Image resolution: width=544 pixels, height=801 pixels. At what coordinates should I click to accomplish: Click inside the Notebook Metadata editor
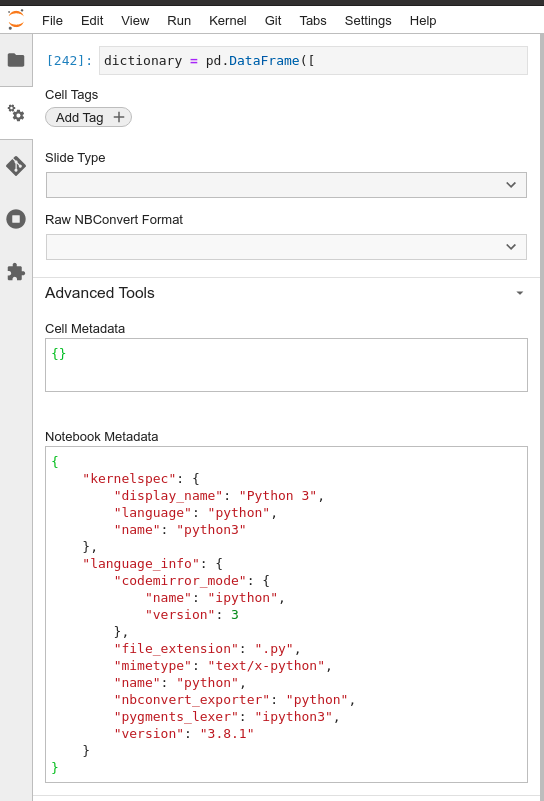tap(286, 614)
